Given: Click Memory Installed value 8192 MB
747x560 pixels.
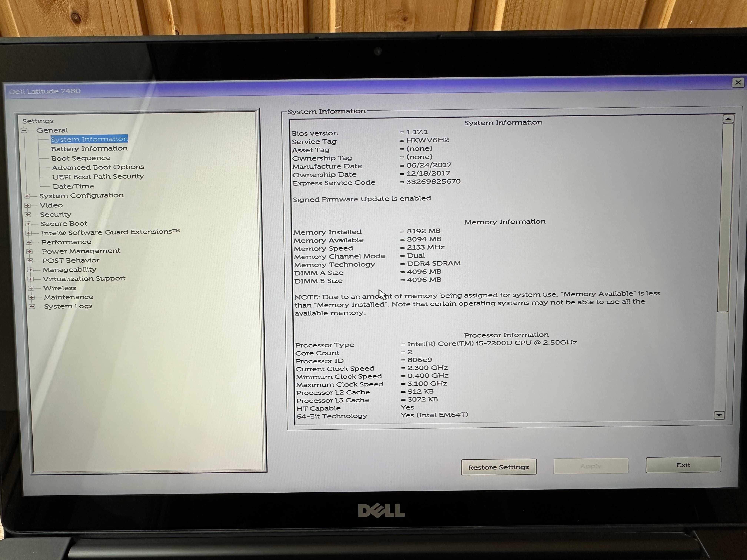Looking at the screenshot, I should pos(424,231).
